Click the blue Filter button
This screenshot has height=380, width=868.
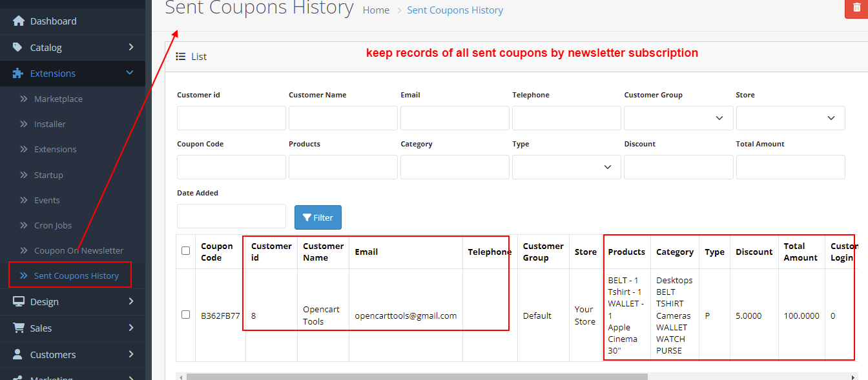pyautogui.click(x=318, y=217)
